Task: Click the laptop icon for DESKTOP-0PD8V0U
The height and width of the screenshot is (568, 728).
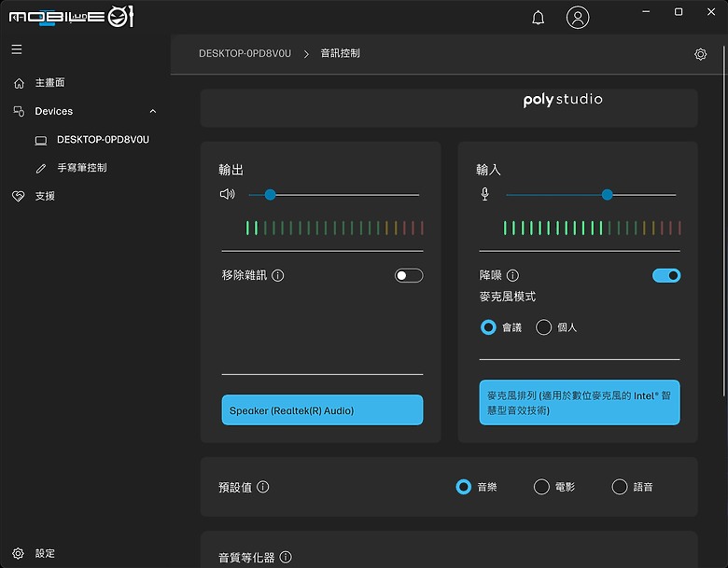Action: (x=41, y=140)
